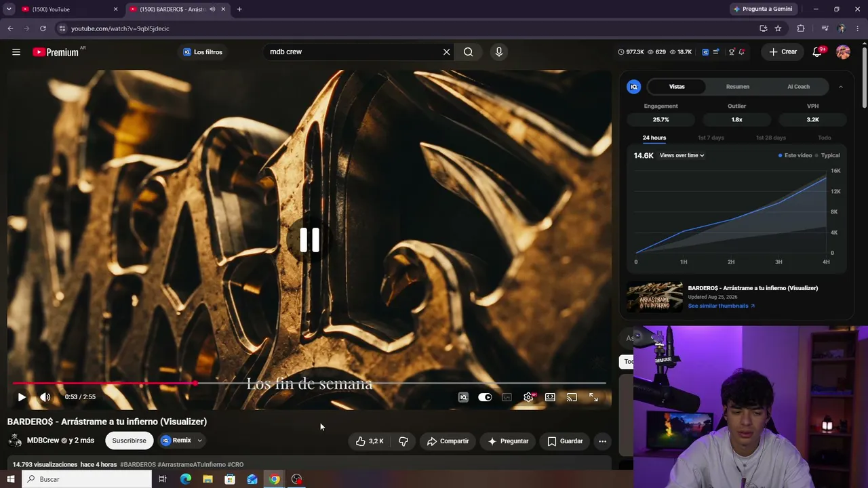
Task: Start voice search with microphone icon
Action: pos(499,52)
